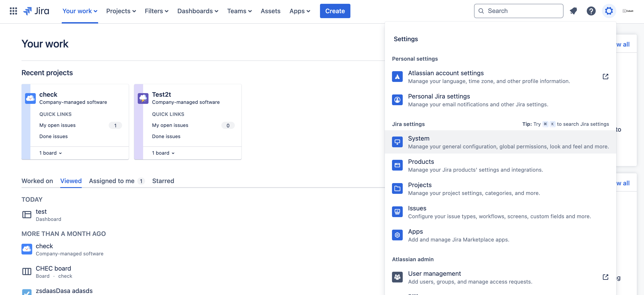This screenshot has width=644, height=295.
Task: Expand the 1 board dropdown under check
Action: (x=50, y=153)
